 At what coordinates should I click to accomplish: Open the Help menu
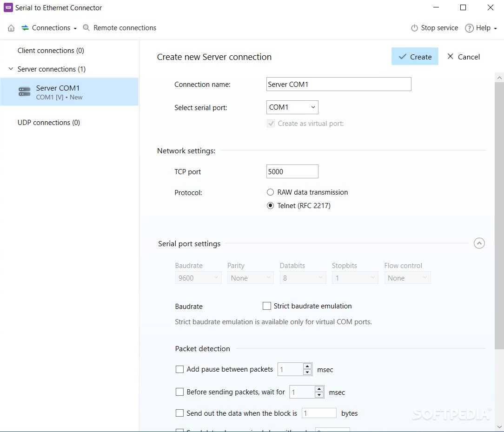click(x=481, y=28)
